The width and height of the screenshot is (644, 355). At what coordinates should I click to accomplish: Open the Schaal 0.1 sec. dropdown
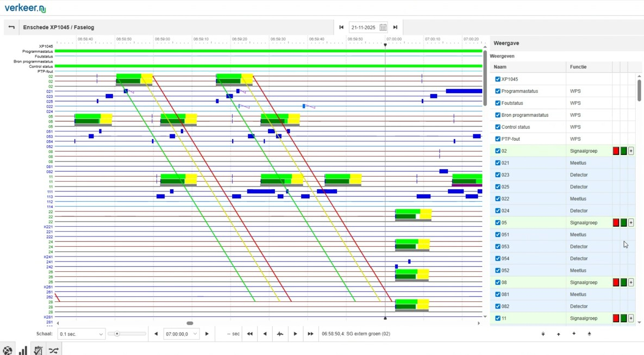pos(81,334)
